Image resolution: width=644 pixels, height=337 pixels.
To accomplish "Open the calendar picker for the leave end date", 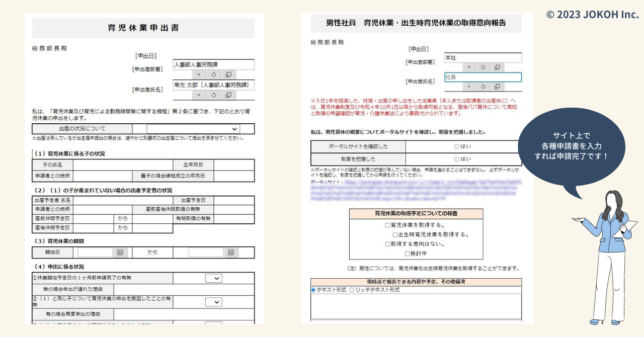I will (231, 252).
